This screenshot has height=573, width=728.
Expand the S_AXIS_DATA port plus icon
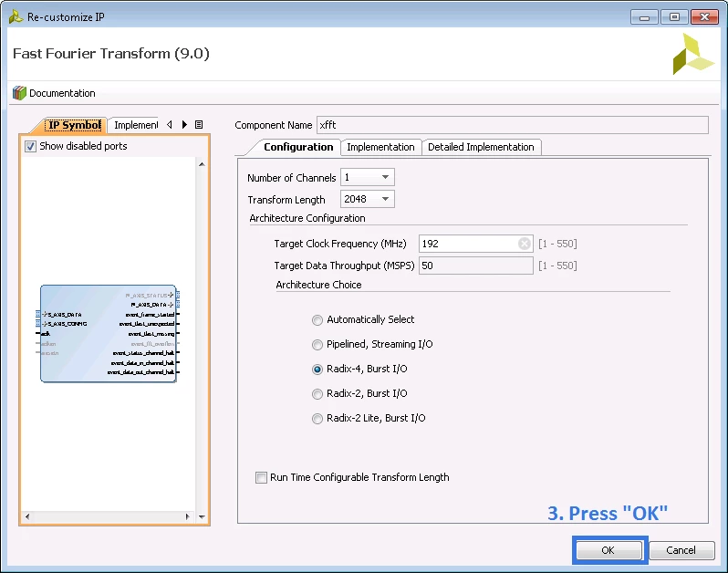38,314
